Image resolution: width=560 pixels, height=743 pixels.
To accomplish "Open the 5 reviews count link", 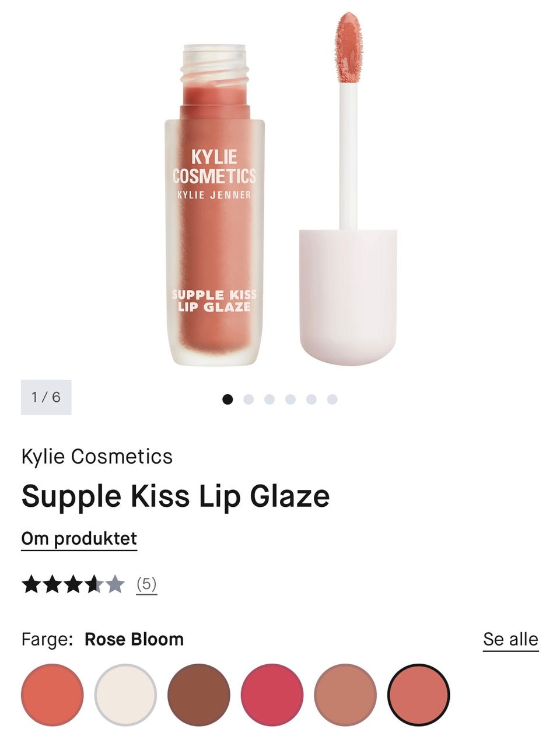I will (146, 584).
